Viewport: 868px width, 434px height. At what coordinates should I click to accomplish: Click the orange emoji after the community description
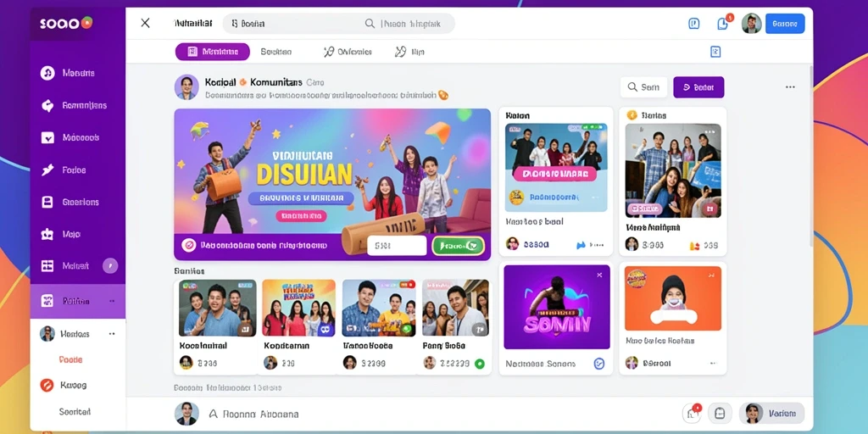click(x=442, y=95)
